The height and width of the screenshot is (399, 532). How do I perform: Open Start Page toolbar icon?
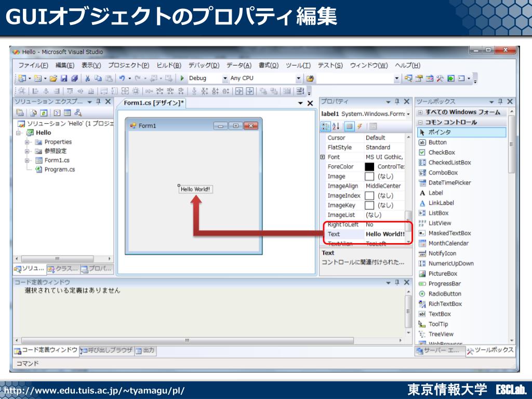click(x=450, y=78)
